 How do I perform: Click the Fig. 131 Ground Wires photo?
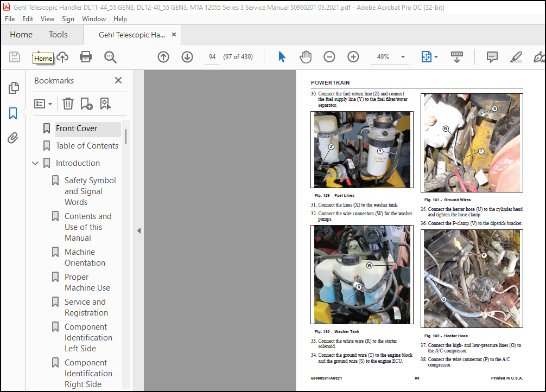pyautogui.click(x=472, y=143)
